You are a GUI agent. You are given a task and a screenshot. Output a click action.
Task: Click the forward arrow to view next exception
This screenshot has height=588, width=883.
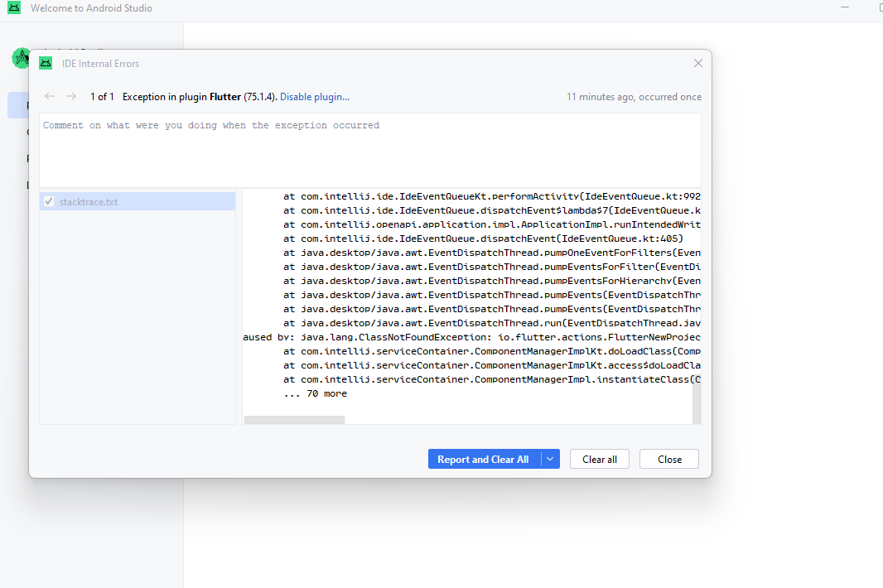[71, 96]
